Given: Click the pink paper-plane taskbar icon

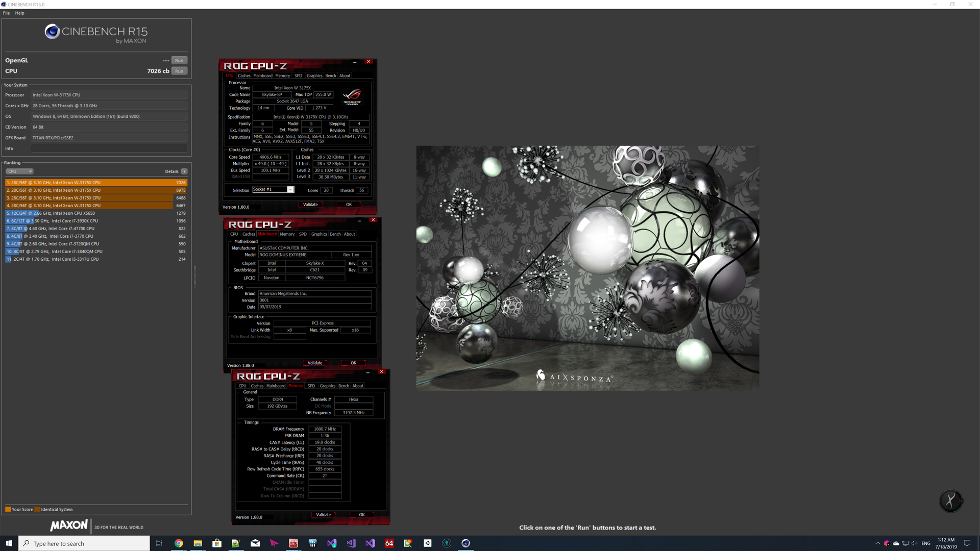Looking at the screenshot, I should point(274,543).
